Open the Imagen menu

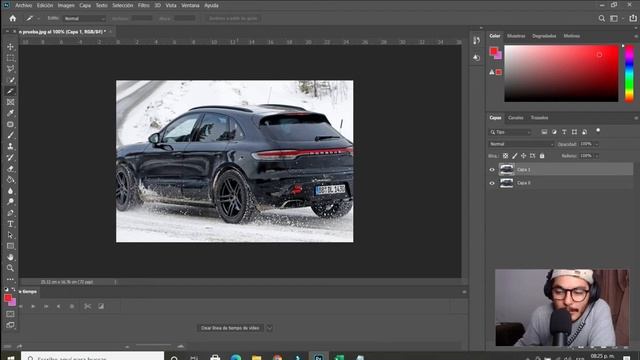click(x=66, y=6)
